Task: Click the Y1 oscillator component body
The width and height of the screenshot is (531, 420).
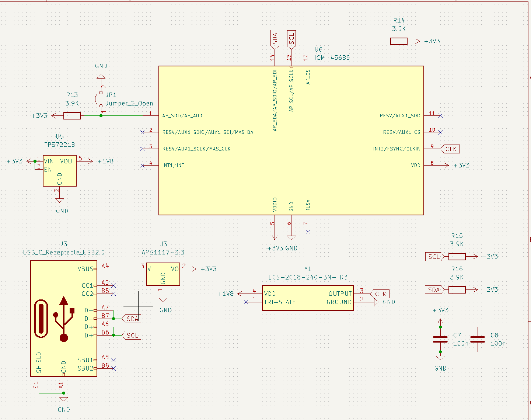Action: pos(308,298)
